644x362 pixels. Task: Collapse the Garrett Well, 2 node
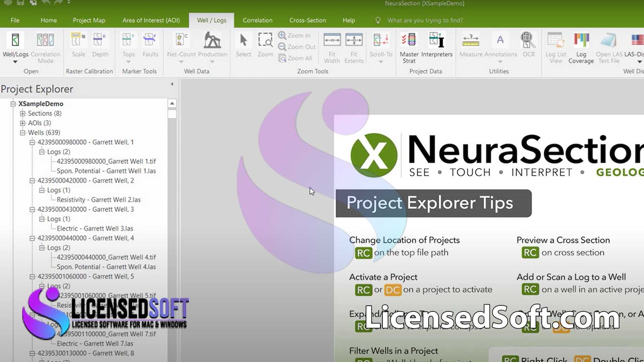point(32,181)
